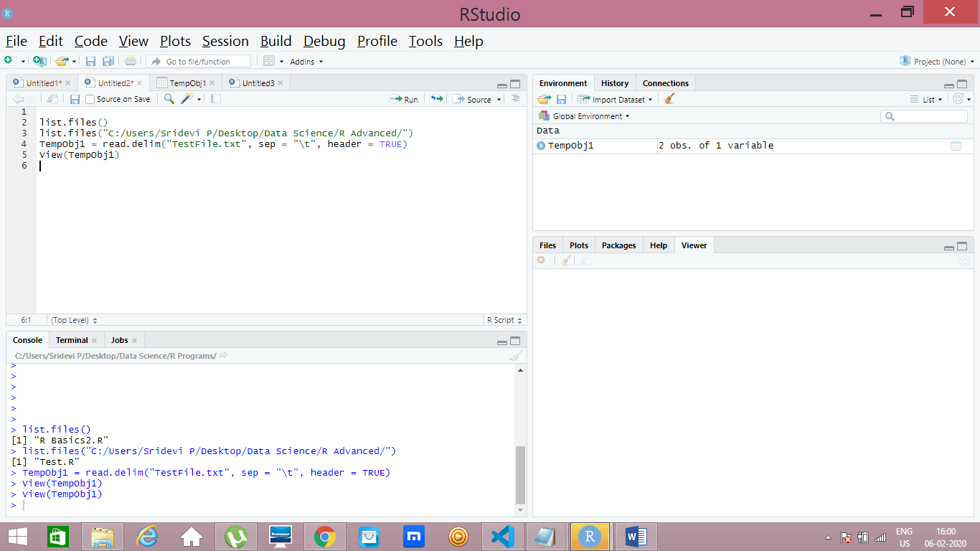Open the Global Environment selector

(584, 116)
